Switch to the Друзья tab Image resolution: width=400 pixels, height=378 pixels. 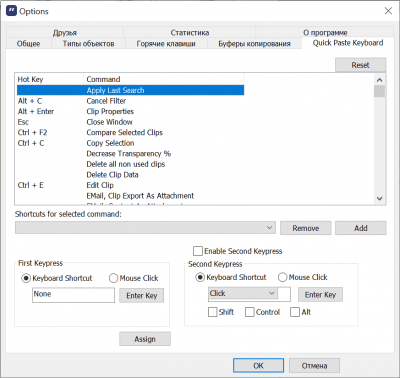tap(65, 32)
